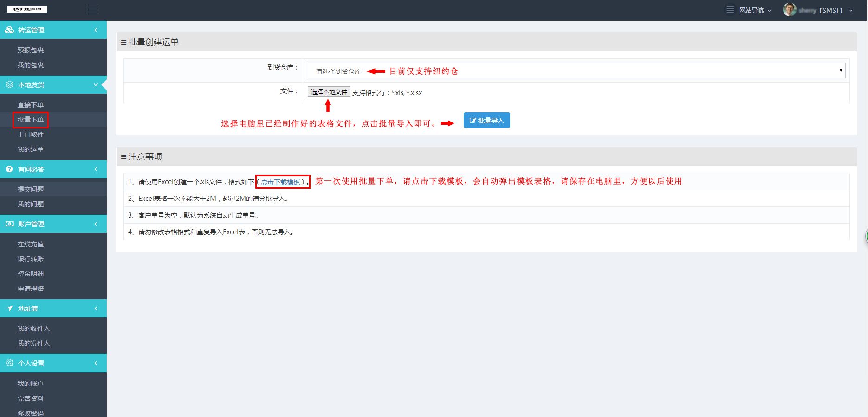
Task: Select 批量下单 in the sidebar
Action: (x=31, y=120)
